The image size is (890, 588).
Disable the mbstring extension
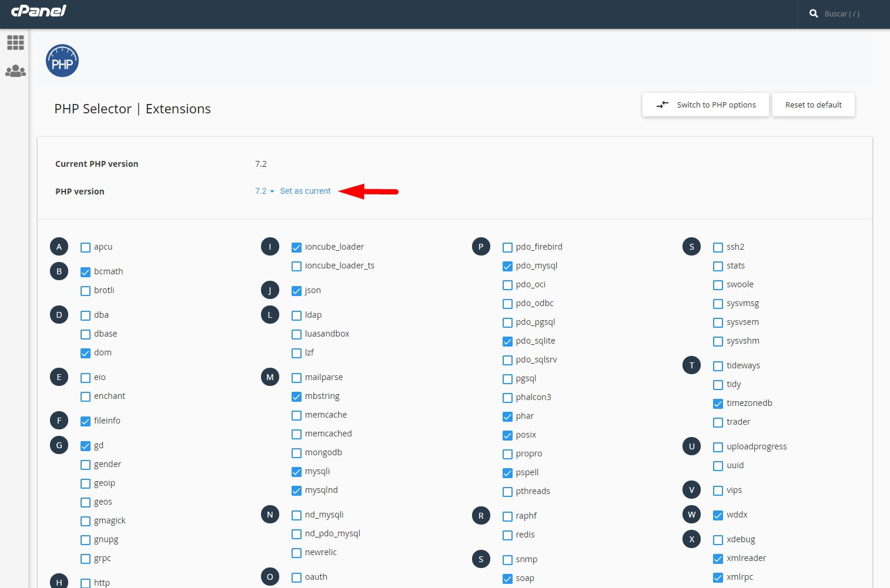pyautogui.click(x=296, y=397)
